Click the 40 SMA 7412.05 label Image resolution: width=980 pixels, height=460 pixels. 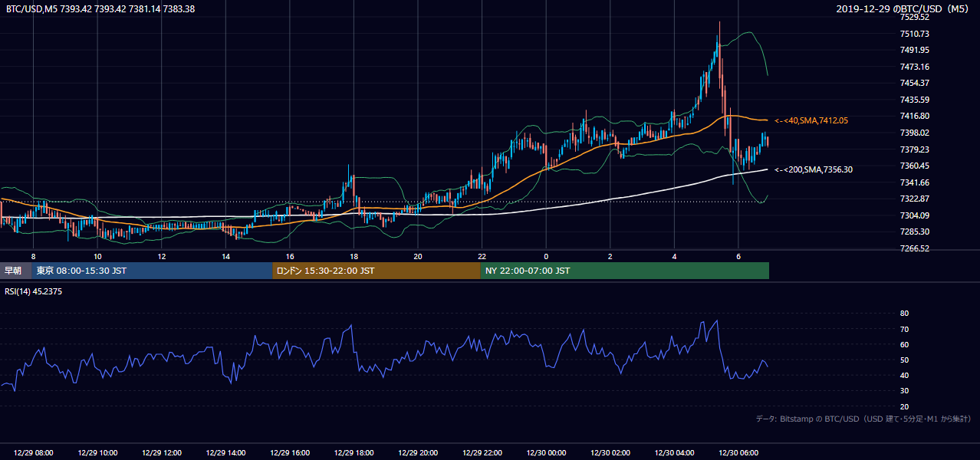point(811,120)
